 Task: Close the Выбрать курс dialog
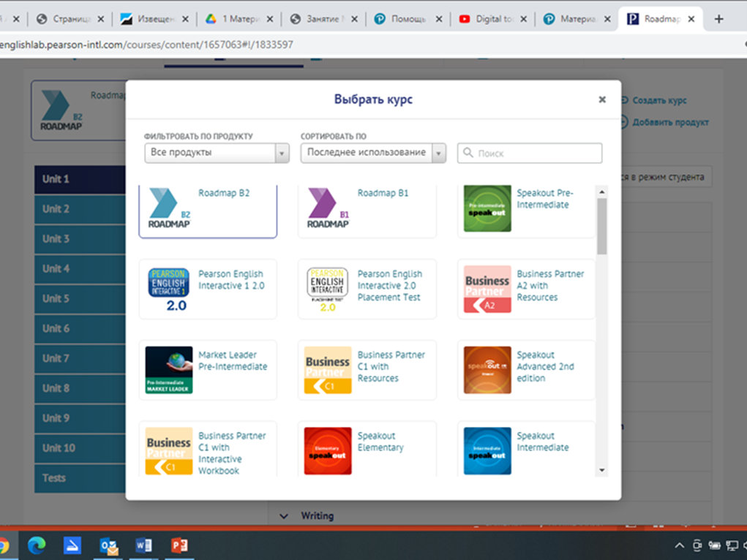pos(602,99)
